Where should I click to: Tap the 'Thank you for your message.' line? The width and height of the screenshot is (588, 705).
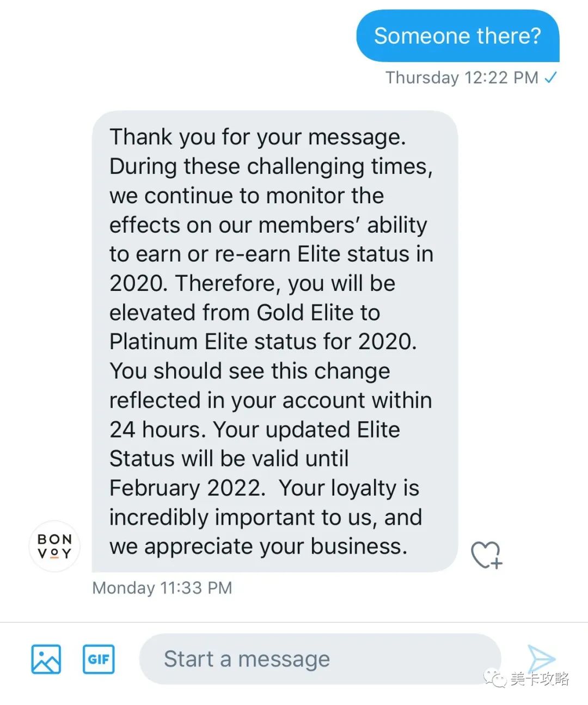(x=258, y=137)
